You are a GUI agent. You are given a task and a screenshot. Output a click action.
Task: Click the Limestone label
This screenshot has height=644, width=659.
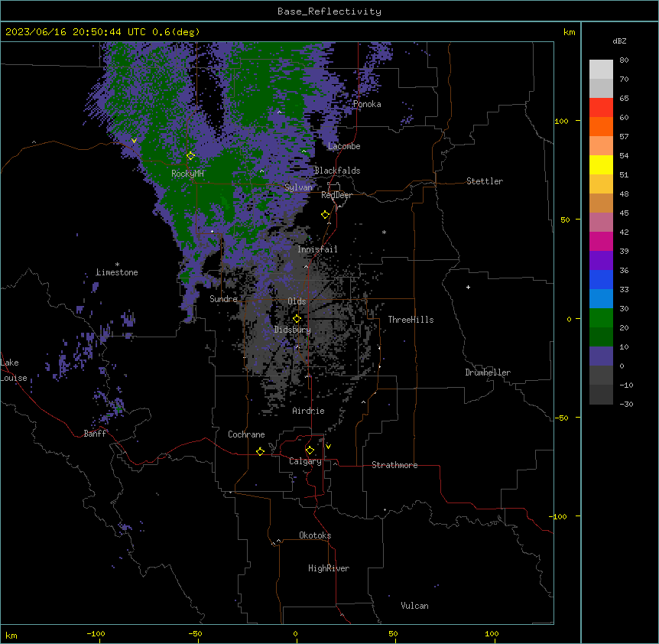[x=117, y=272]
